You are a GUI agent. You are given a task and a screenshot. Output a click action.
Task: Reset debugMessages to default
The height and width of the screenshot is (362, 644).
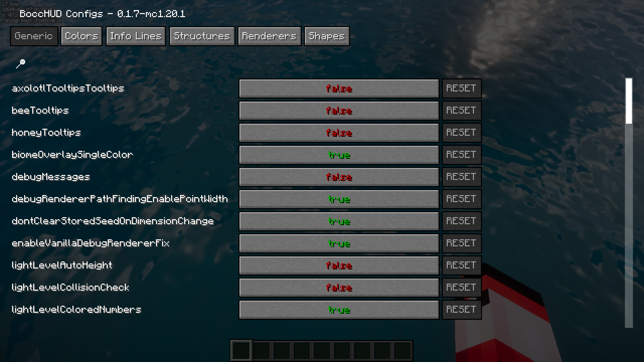point(461,177)
